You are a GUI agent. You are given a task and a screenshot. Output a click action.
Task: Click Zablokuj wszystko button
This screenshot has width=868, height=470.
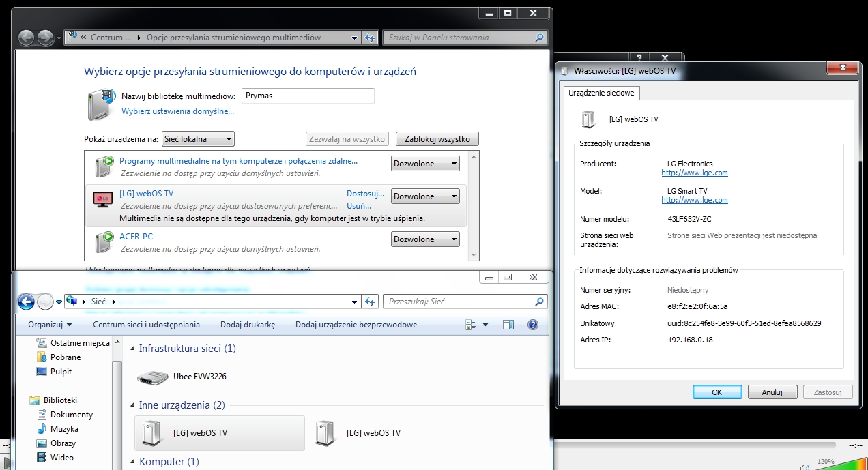tap(437, 139)
